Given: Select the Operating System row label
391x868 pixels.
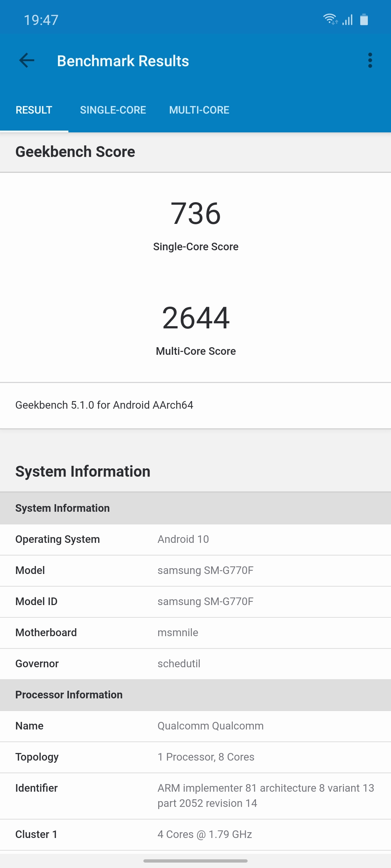Looking at the screenshot, I should [58, 539].
